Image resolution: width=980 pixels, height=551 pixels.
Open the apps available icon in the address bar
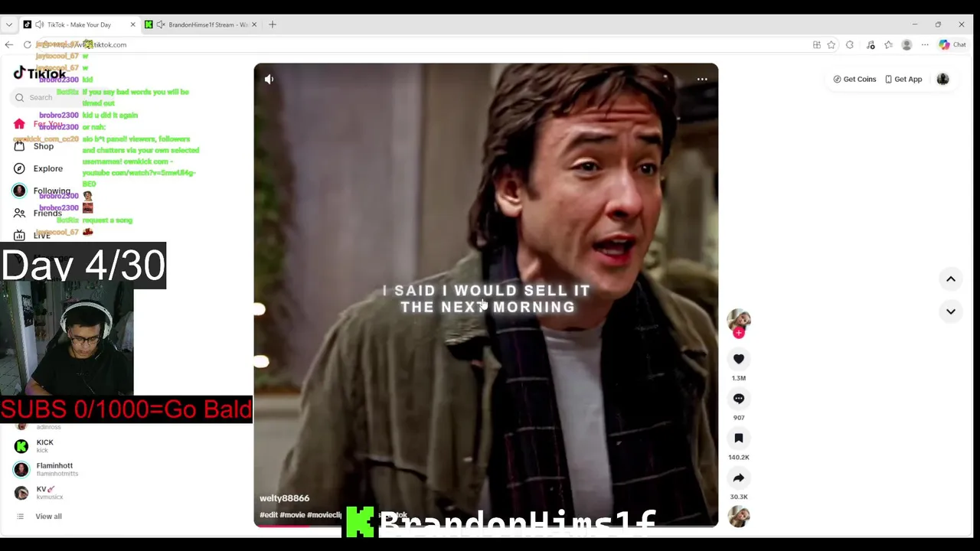click(x=817, y=45)
